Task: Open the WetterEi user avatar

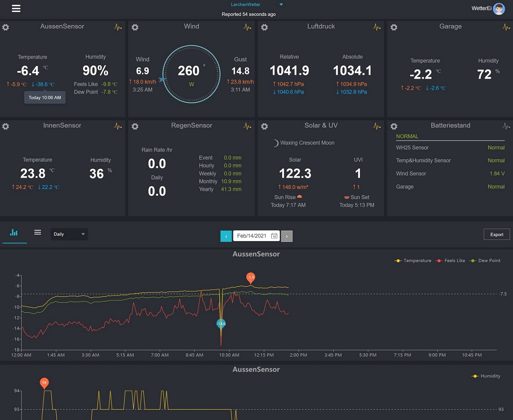Action: click(499, 9)
